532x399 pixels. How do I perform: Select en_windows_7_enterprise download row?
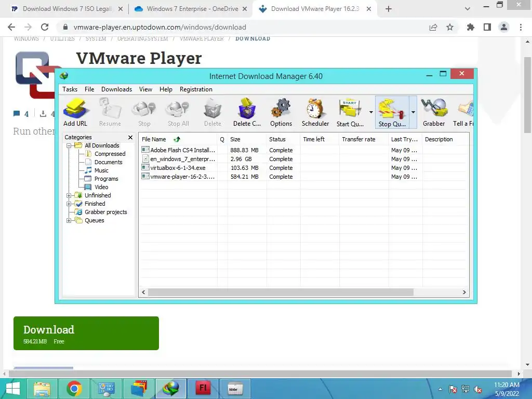[x=304, y=159]
